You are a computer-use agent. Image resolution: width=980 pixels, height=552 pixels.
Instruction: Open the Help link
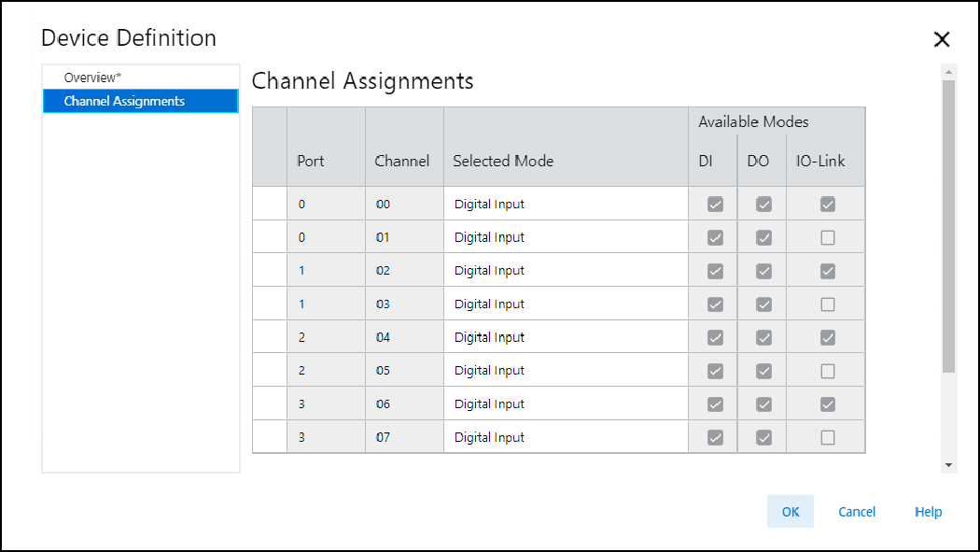(x=928, y=512)
